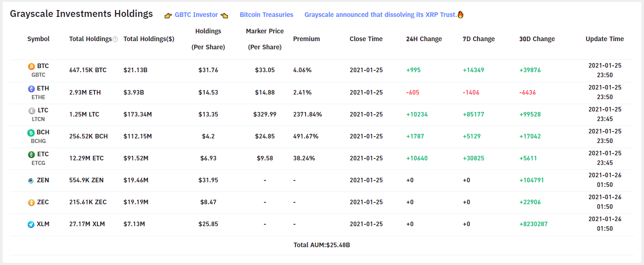Image resolution: width=644 pixels, height=265 pixels.
Task: Click the Ethereum coin icon in ETH row
Action: point(31,89)
